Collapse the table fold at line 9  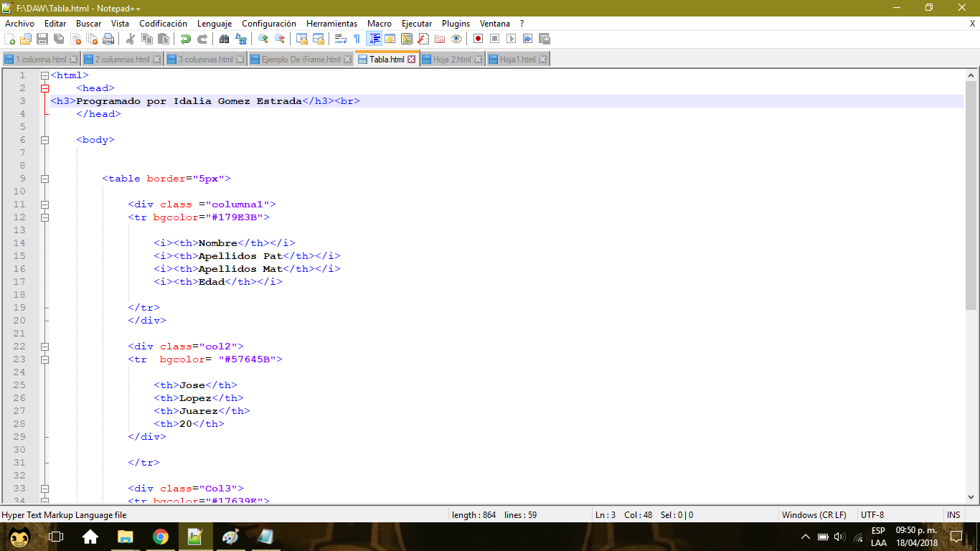pyautogui.click(x=45, y=179)
